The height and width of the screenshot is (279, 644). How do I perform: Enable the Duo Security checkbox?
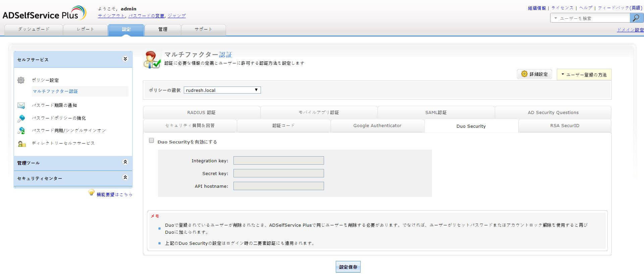tap(151, 141)
